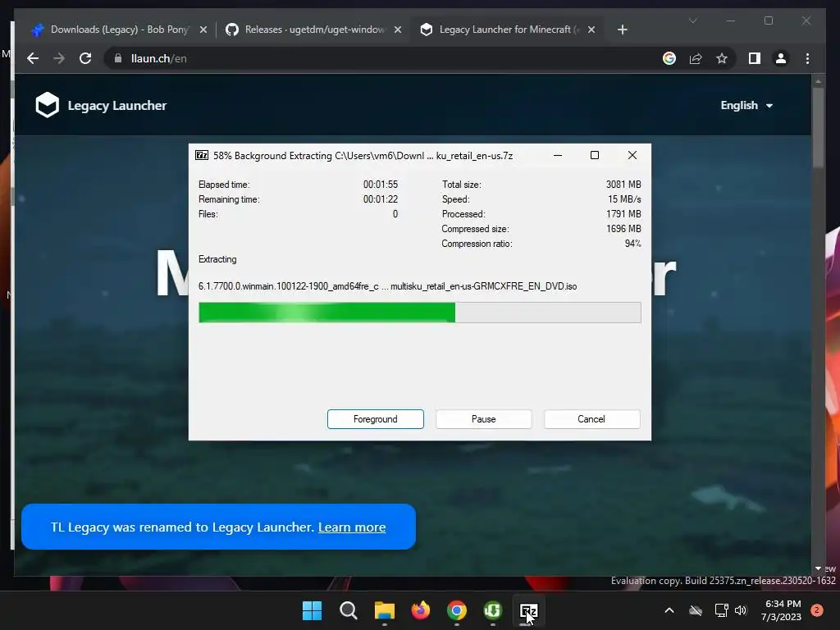Open a new browser tab

click(622, 30)
